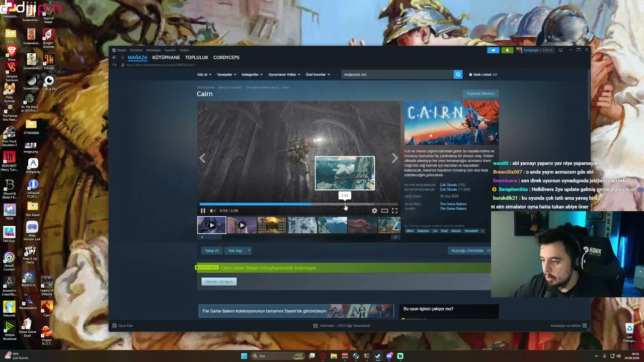The image size is (644, 362).
Task: Open the sunset-framed screenshot thumbnail
Action: pos(272,225)
